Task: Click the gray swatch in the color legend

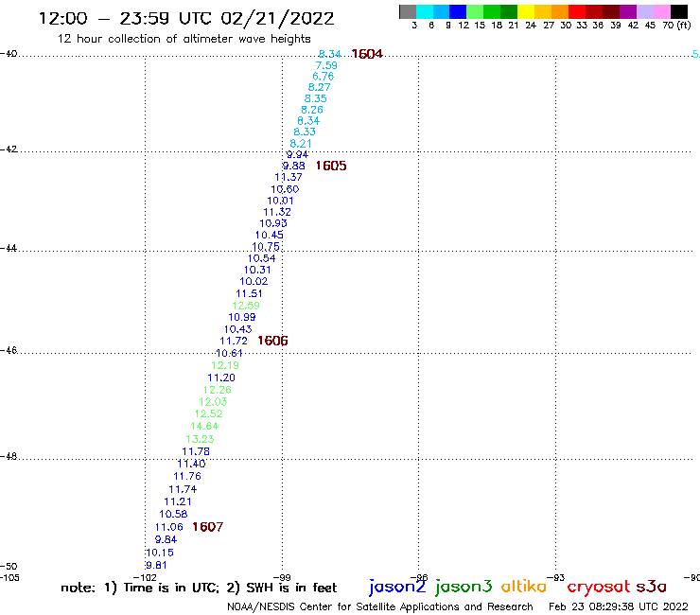Action: 408,11
